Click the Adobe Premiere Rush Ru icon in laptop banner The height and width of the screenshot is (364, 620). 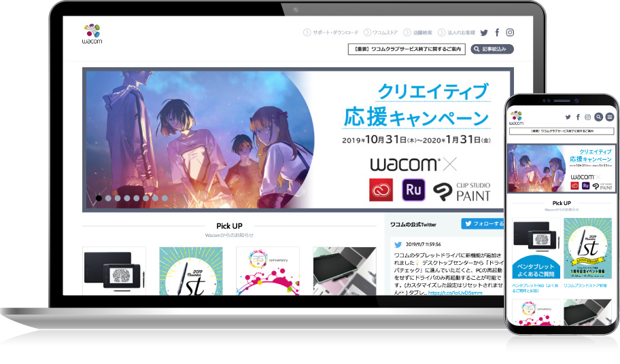[x=413, y=190]
